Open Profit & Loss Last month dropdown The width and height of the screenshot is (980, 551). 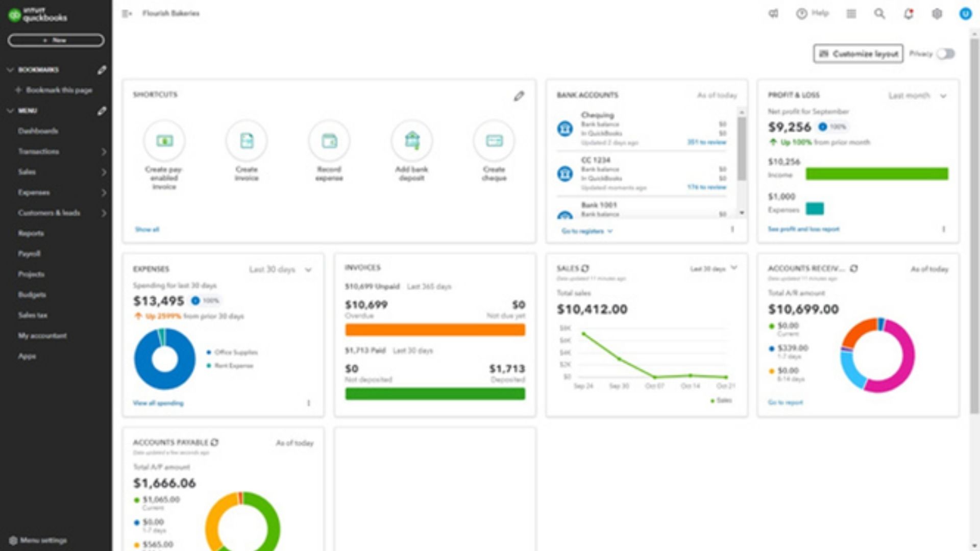click(918, 95)
